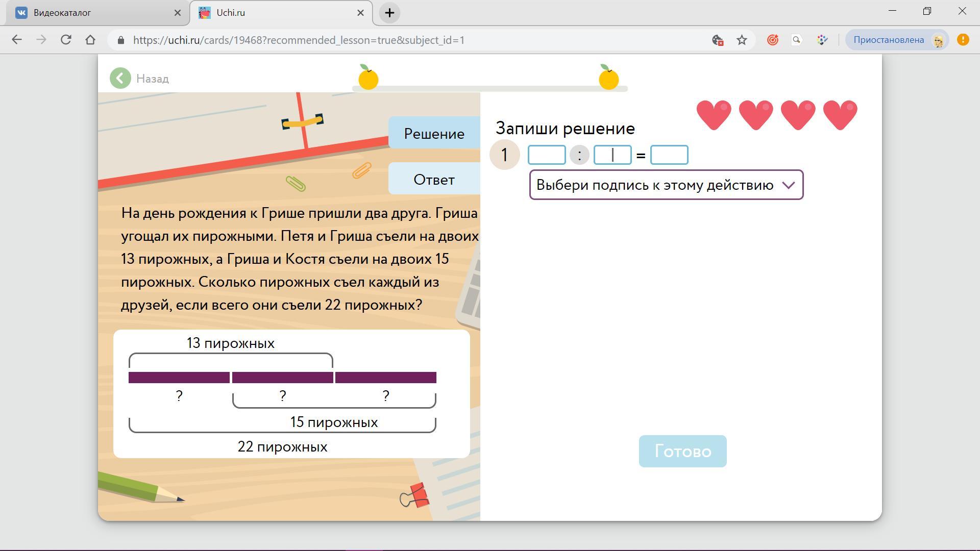Click the red target extension icon
Image resolution: width=980 pixels, height=551 pixels.
click(x=772, y=40)
